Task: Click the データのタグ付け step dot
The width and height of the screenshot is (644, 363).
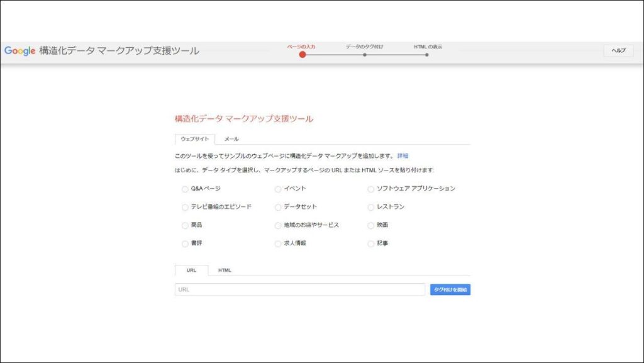Action: pos(364,55)
